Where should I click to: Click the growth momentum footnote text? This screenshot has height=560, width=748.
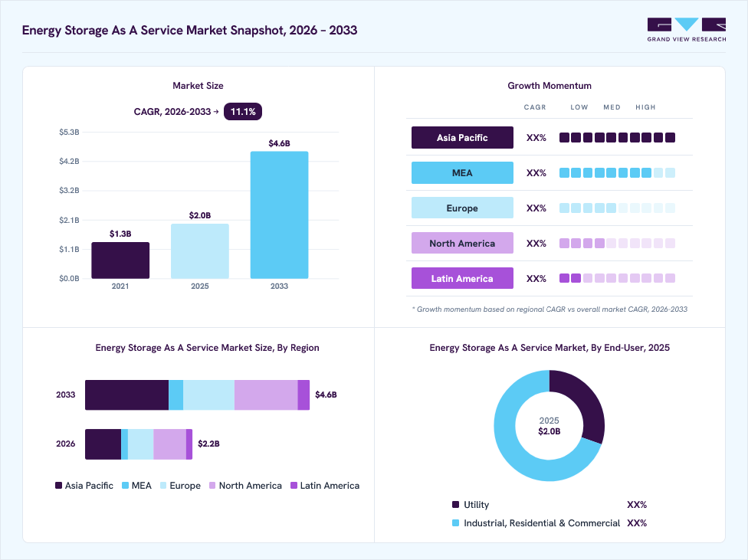click(550, 309)
